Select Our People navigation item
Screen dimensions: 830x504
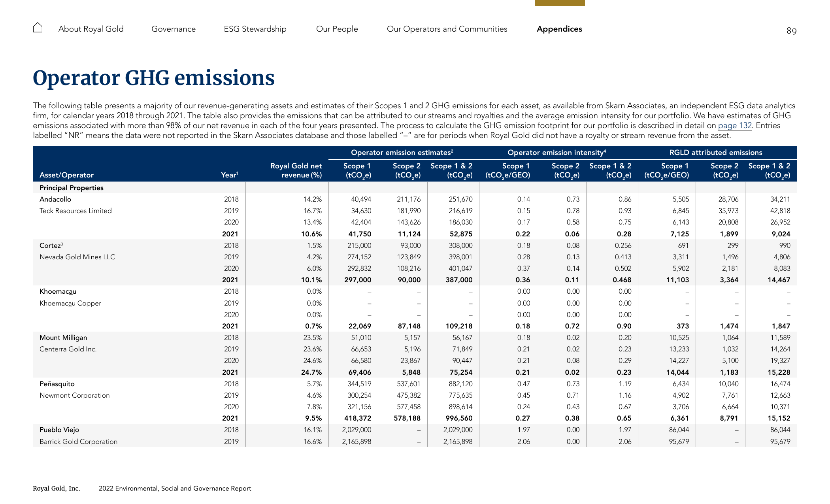point(337,29)
